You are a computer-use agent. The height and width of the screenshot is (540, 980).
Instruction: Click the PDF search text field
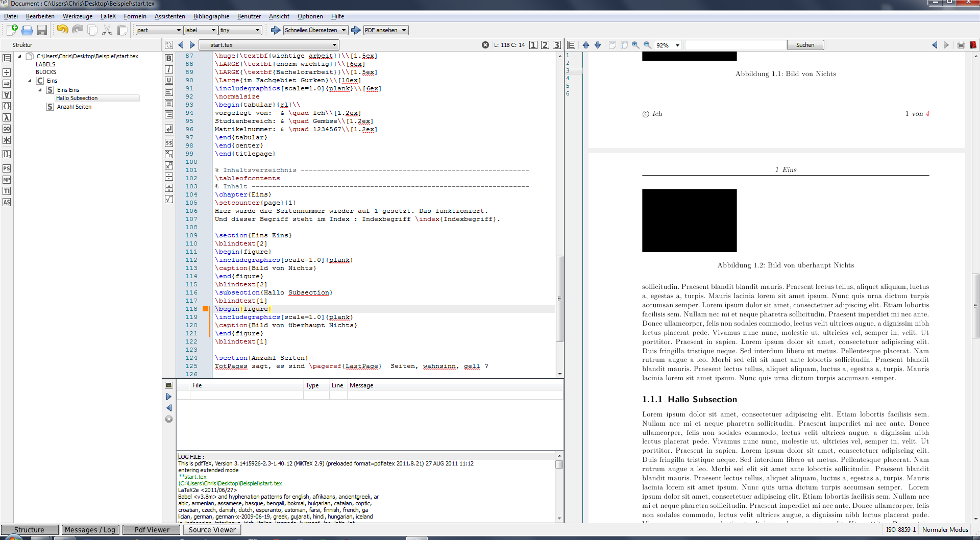point(735,45)
